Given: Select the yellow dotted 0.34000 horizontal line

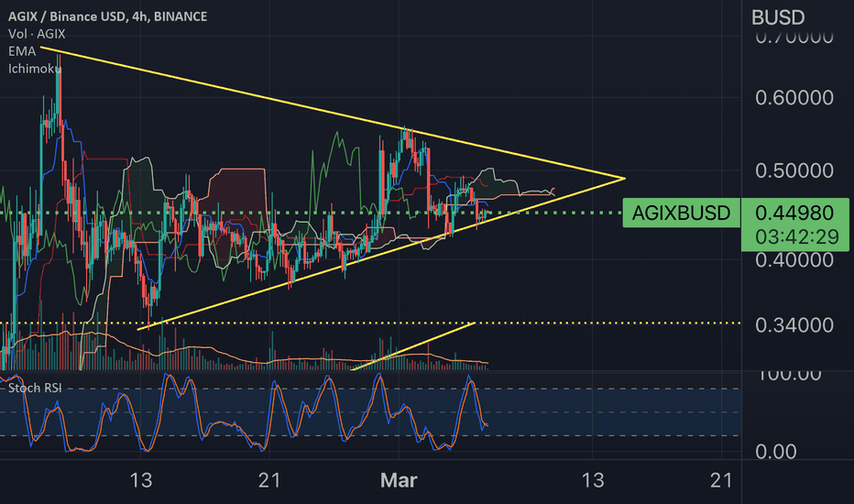Looking at the screenshot, I should point(370,323).
